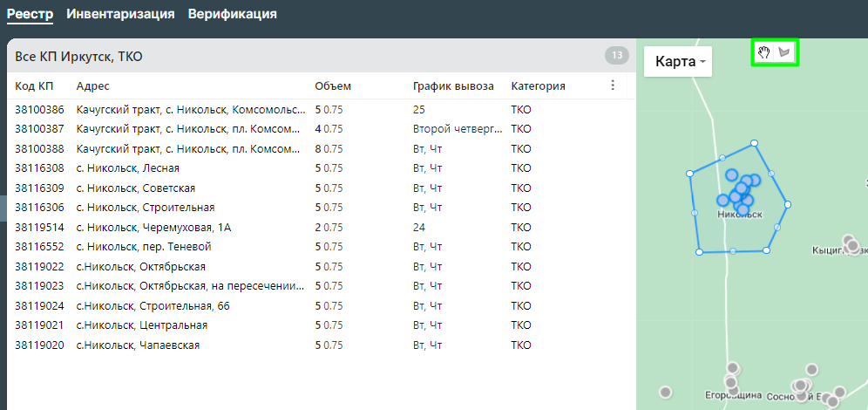Click the График вывоза column header
This screenshot has width=868, height=410.
pyautogui.click(x=453, y=85)
